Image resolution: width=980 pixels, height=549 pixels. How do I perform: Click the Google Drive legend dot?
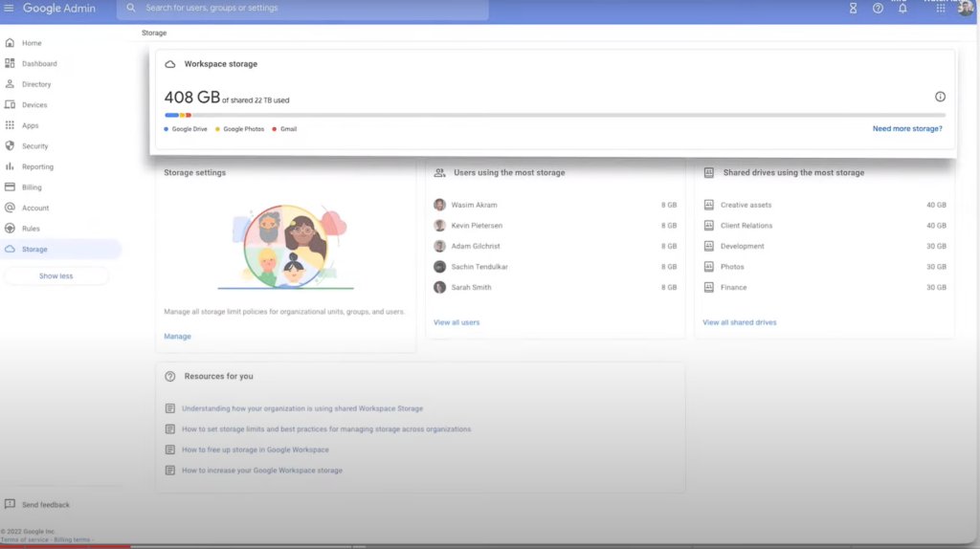(x=166, y=129)
